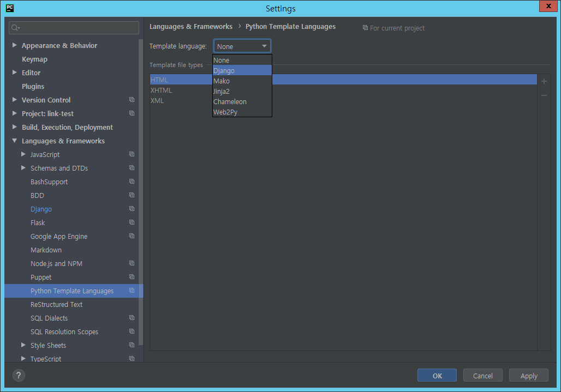Expand the JavaScript subtree arrow
The image size is (561, 392).
pos(23,154)
